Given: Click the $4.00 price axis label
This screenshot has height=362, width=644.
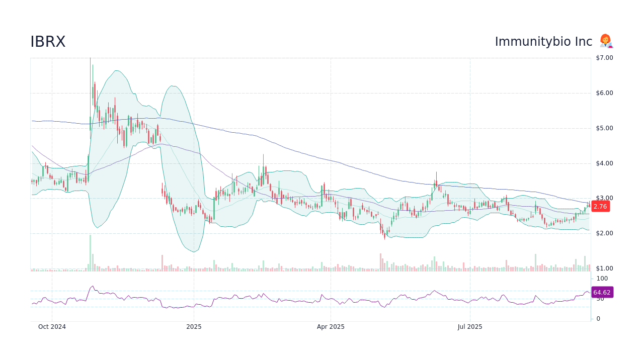Looking at the screenshot, I should [x=604, y=163].
